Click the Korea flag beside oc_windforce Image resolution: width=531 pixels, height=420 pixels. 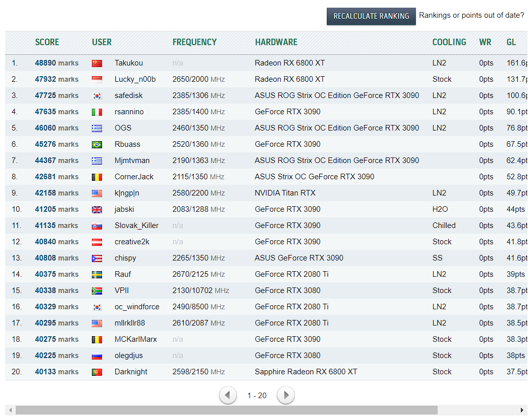pyautogui.click(x=97, y=307)
